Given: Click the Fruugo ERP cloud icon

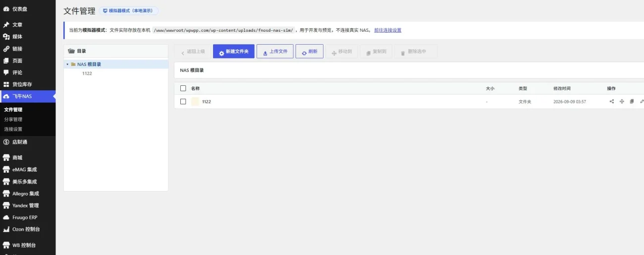Looking at the screenshot, I should click(6, 217).
